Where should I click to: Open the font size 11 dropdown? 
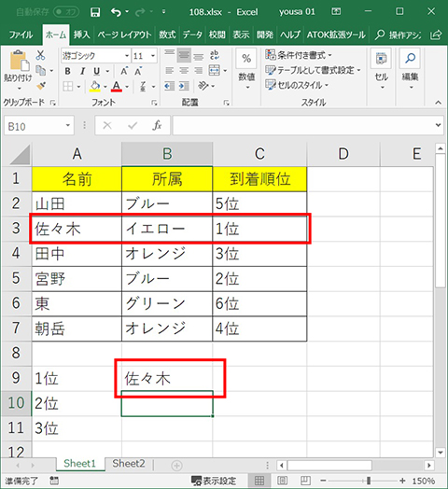coord(153,56)
